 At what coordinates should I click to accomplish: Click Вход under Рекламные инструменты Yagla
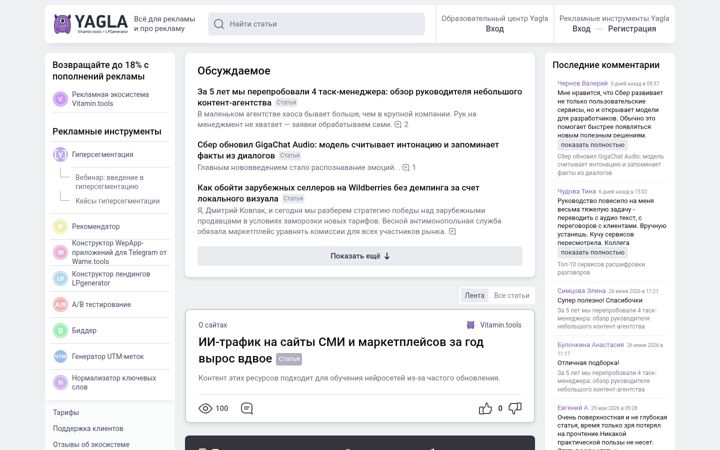[x=581, y=29]
